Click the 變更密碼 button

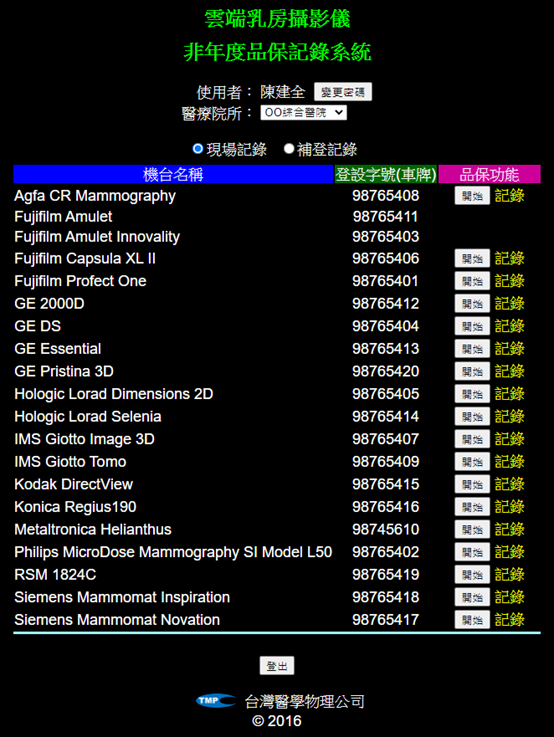pos(343,92)
